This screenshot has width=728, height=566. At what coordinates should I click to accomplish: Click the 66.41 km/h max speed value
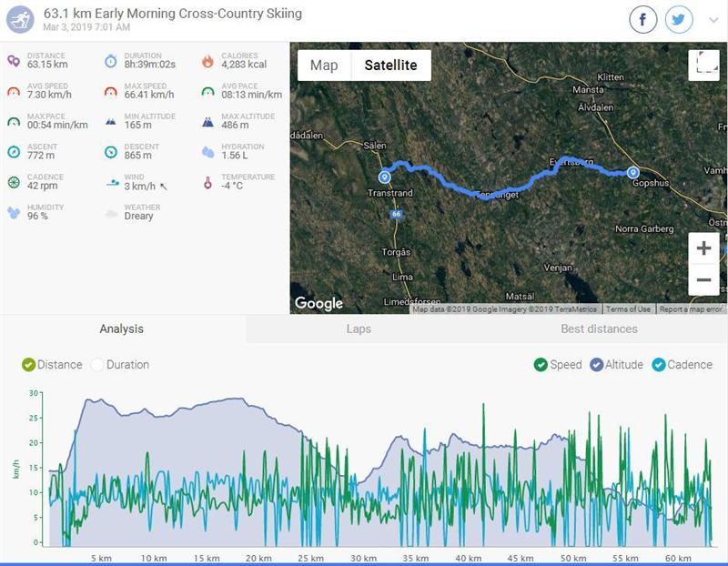click(x=149, y=95)
